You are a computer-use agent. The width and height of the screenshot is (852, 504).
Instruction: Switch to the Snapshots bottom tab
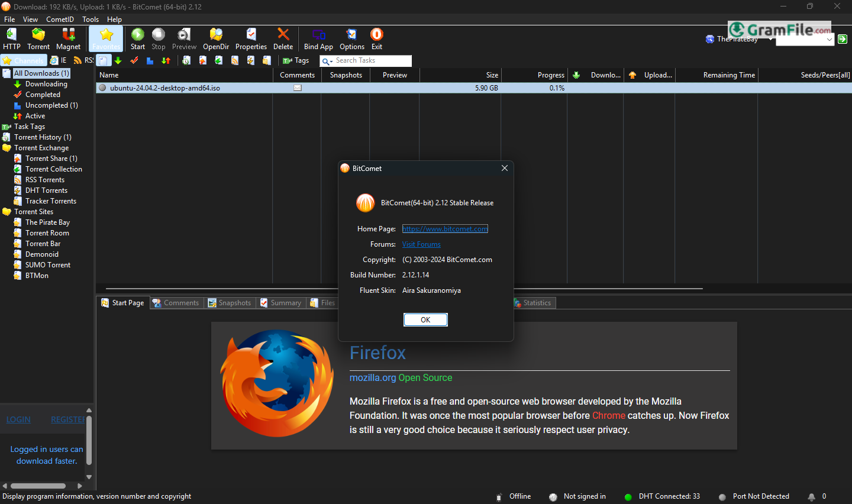(230, 303)
